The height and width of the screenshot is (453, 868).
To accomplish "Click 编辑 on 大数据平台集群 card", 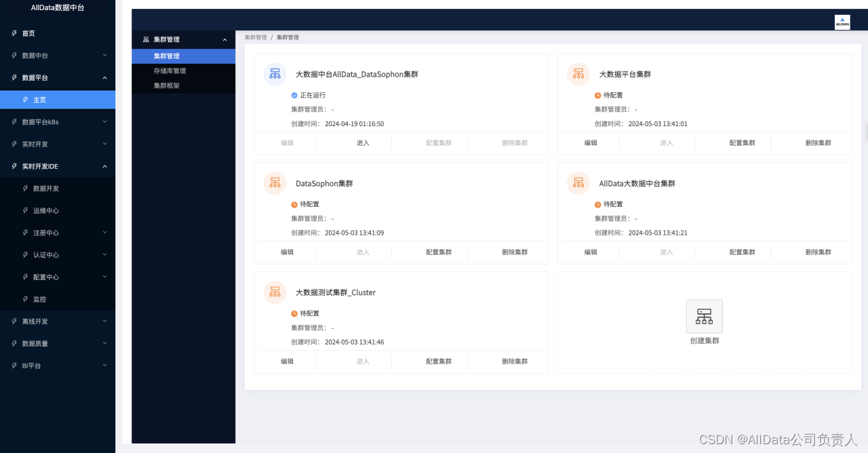I will coord(591,143).
